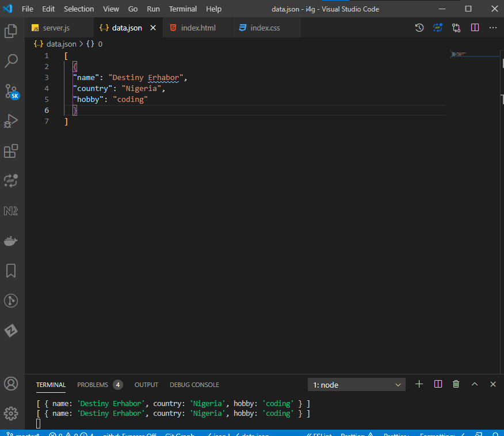The width and height of the screenshot is (504, 436).
Task: Click the editor vertical scrollbar
Action: tap(502, 213)
